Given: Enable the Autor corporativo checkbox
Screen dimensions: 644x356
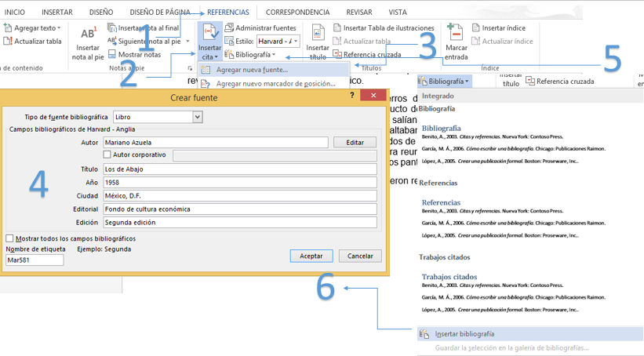Looking at the screenshot, I should point(107,155).
